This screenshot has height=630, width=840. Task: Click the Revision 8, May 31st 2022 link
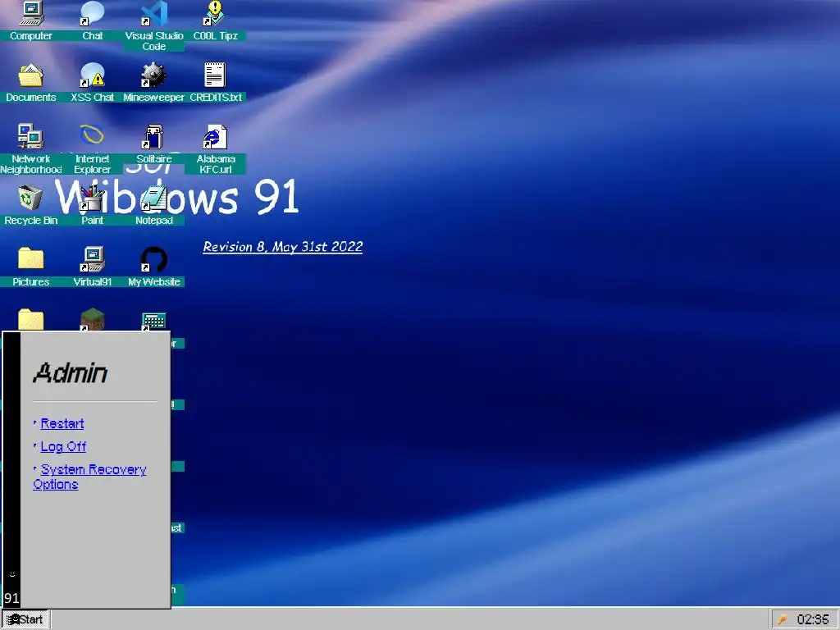(283, 246)
